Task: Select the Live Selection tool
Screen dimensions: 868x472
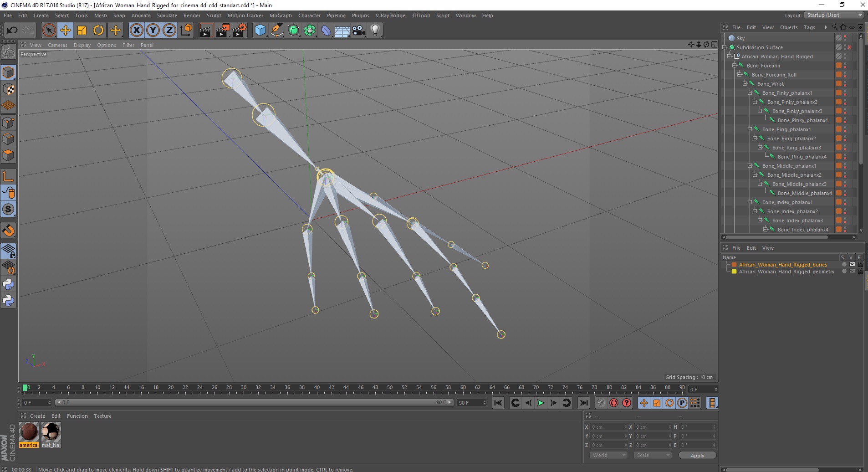Action: [x=49, y=30]
